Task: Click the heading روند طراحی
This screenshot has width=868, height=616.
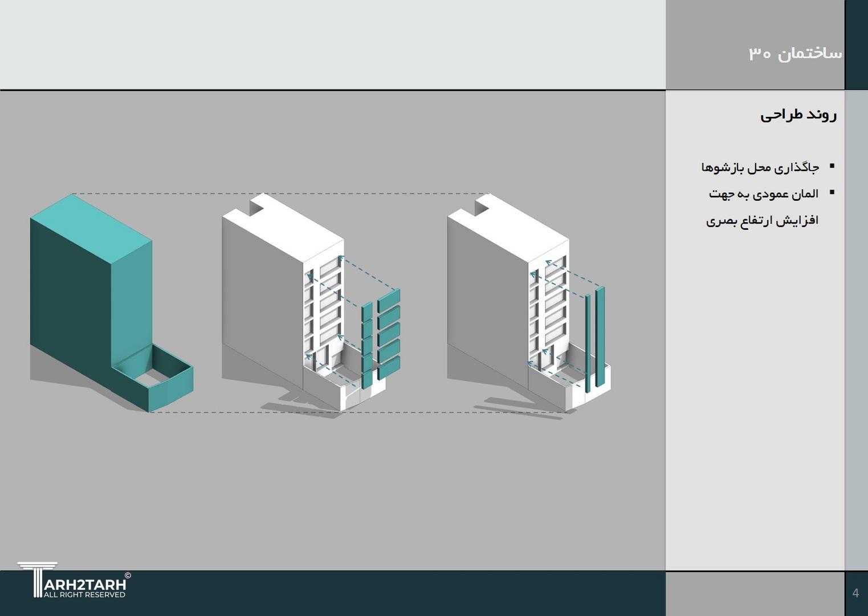Action: click(798, 115)
